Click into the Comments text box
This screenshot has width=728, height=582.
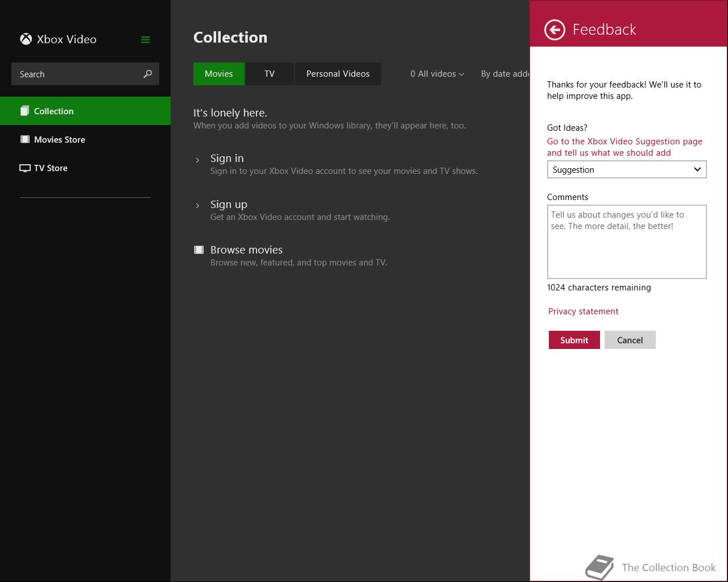click(x=627, y=242)
